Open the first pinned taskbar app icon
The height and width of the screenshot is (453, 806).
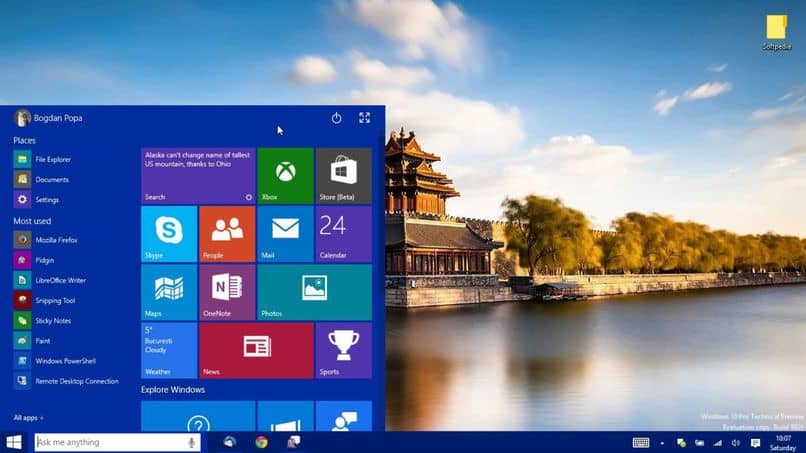point(230,442)
